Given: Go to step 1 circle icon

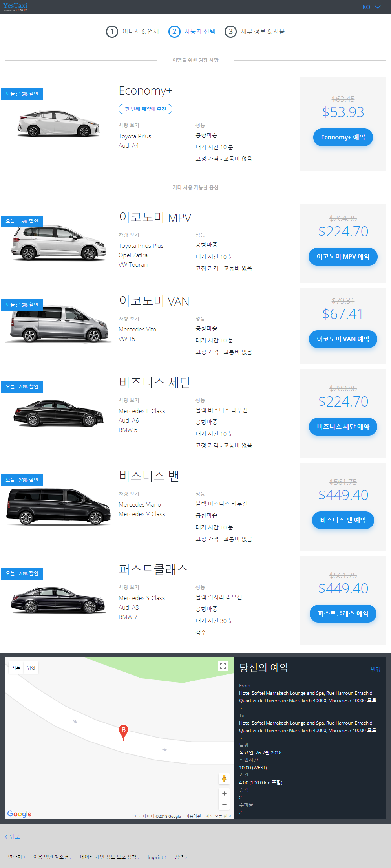Looking at the screenshot, I should click(112, 31).
